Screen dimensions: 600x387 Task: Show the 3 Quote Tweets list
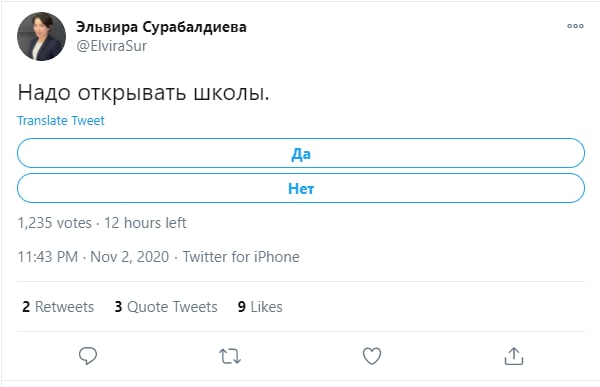pos(166,307)
